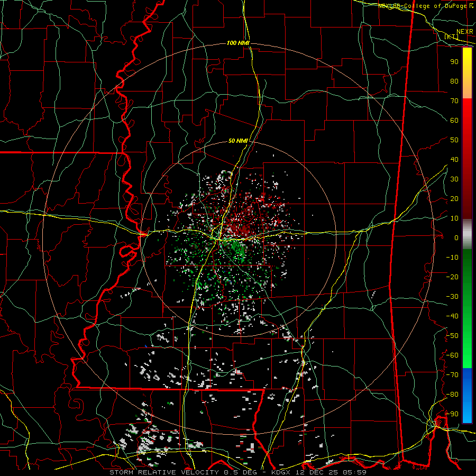
Task: Select the -40 value on velocity scale
Action: (452, 316)
